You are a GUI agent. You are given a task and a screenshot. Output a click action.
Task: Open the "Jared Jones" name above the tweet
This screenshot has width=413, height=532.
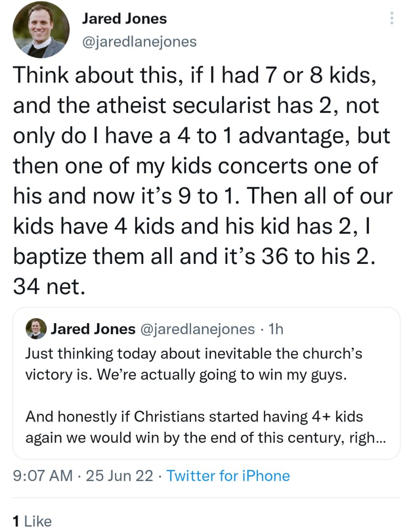pos(124,19)
